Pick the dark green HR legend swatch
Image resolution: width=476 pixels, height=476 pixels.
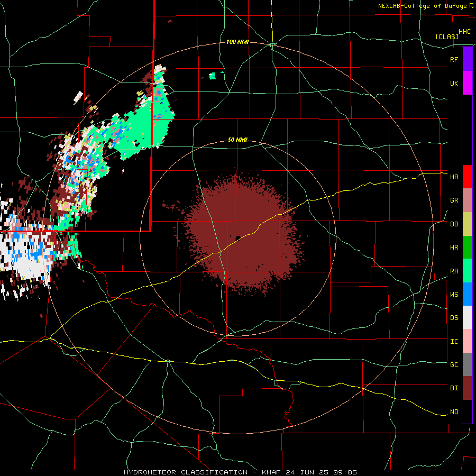(467, 248)
